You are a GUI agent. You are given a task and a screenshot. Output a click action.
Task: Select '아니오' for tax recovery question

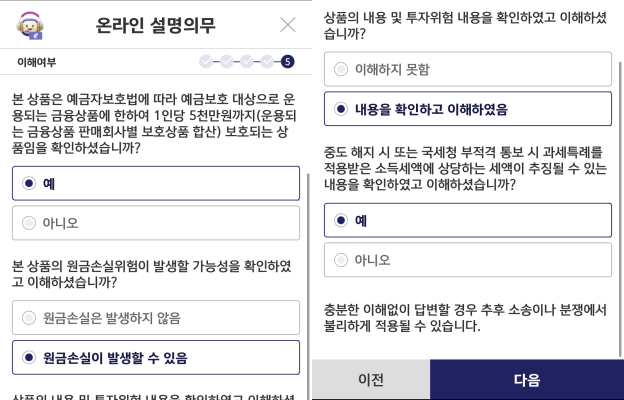(468, 260)
